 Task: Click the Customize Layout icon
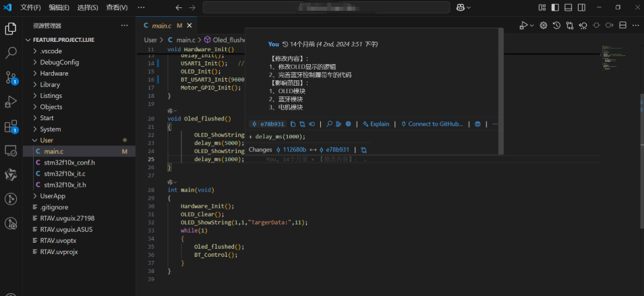point(542,7)
